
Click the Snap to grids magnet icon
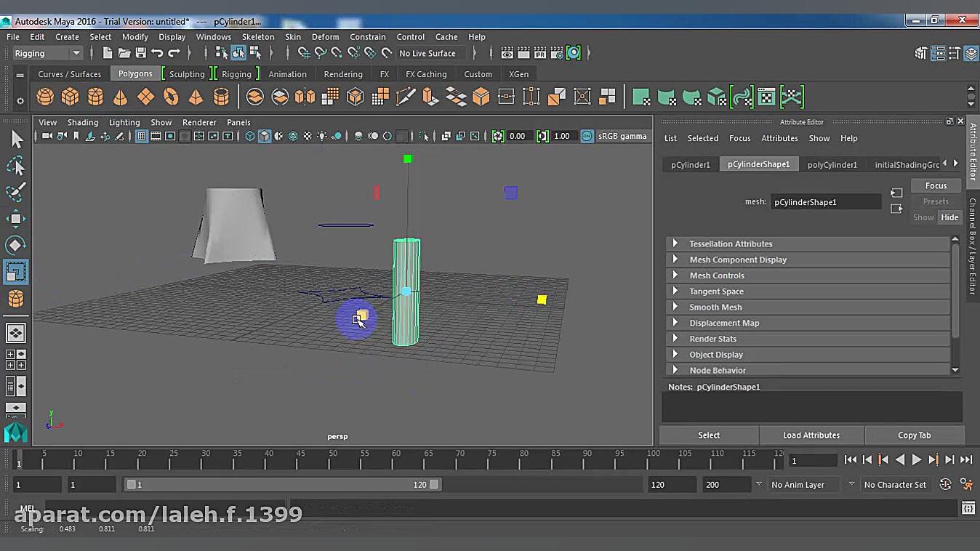pos(305,52)
